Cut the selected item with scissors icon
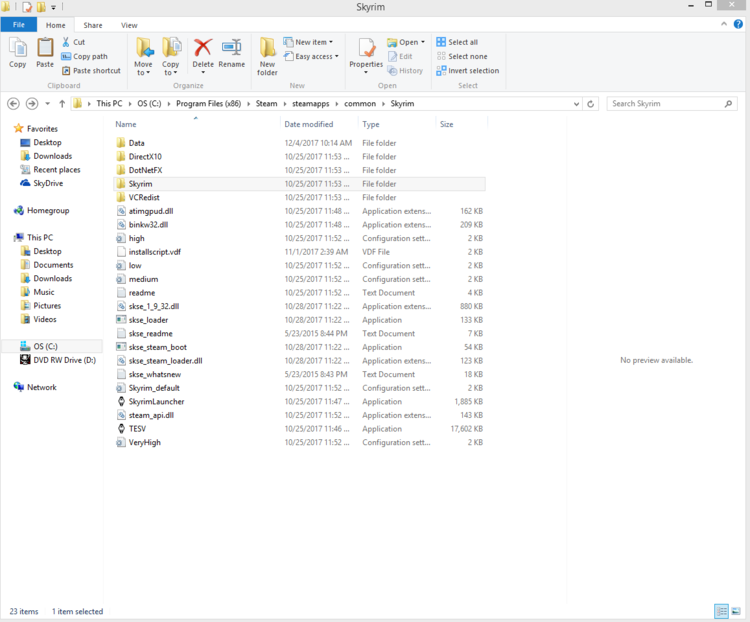750x622 pixels. [73, 42]
